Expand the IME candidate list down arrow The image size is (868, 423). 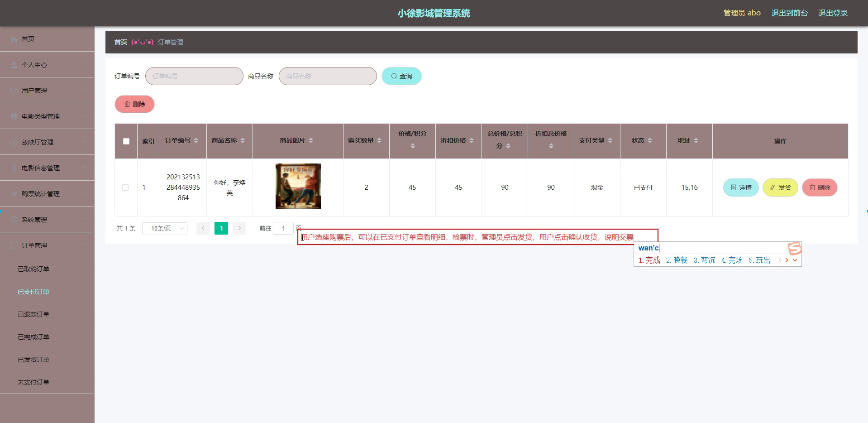(795, 260)
